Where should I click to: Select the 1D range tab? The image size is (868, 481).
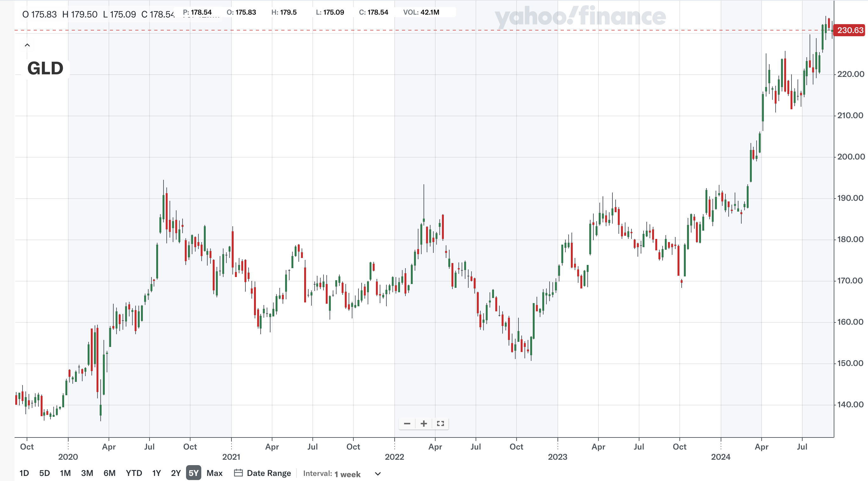coord(24,473)
